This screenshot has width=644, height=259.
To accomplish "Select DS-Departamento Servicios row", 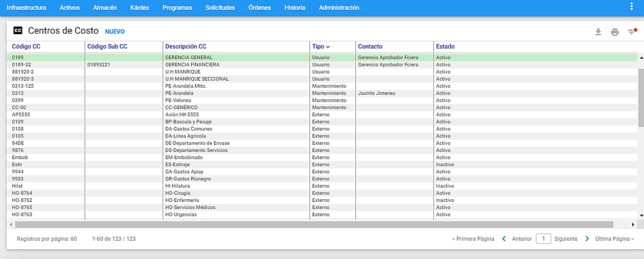I will 322,151.
